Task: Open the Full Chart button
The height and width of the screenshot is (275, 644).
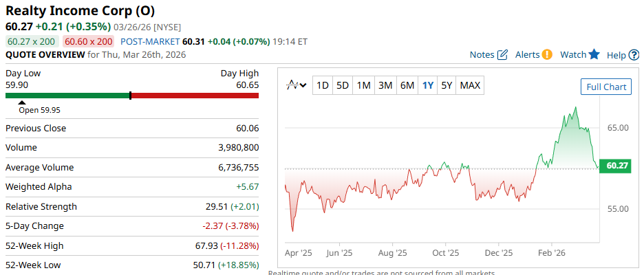Action: coord(605,87)
